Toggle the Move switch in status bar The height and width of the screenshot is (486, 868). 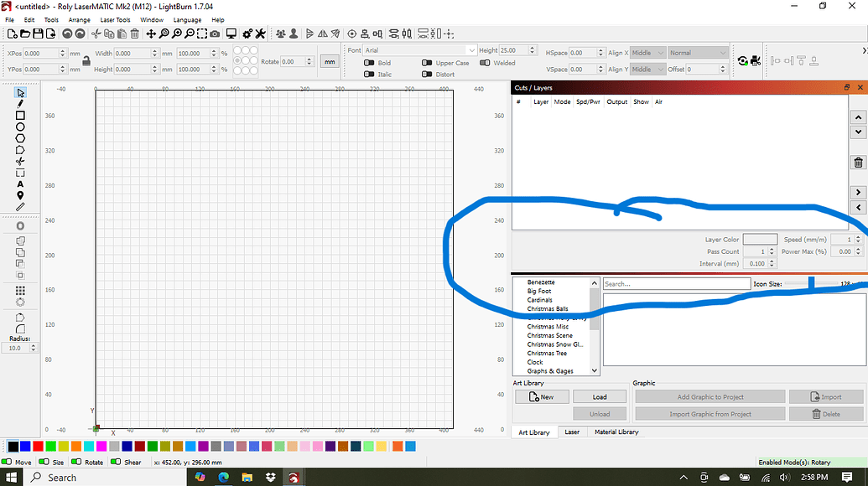(x=7, y=462)
